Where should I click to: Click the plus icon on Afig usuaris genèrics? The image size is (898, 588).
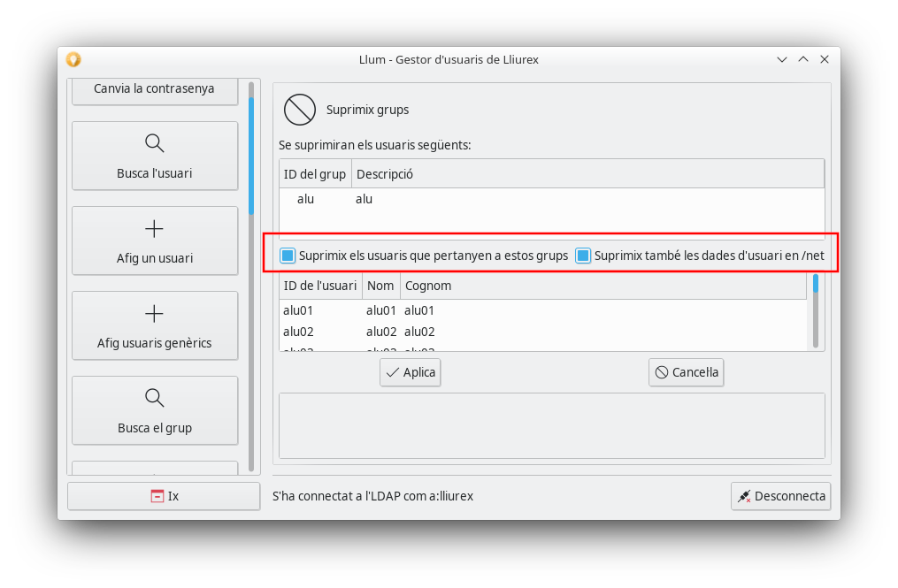pyautogui.click(x=154, y=314)
